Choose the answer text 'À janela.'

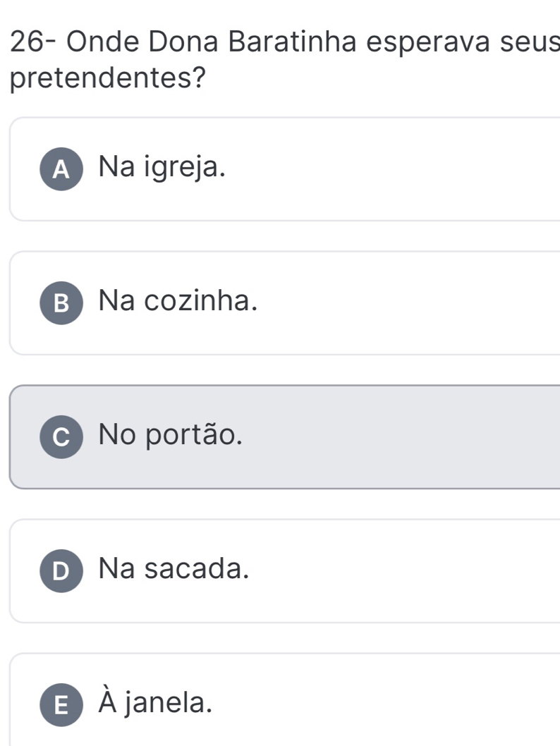tap(154, 702)
